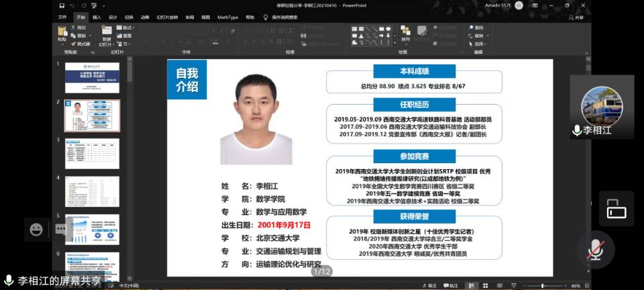Open the emoji reaction button

tap(36, 229)
